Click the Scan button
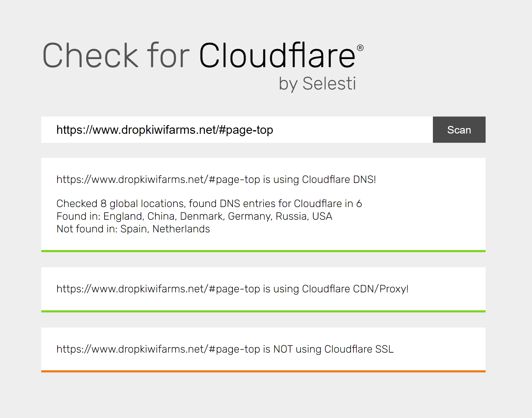 [x=459, y=130]
